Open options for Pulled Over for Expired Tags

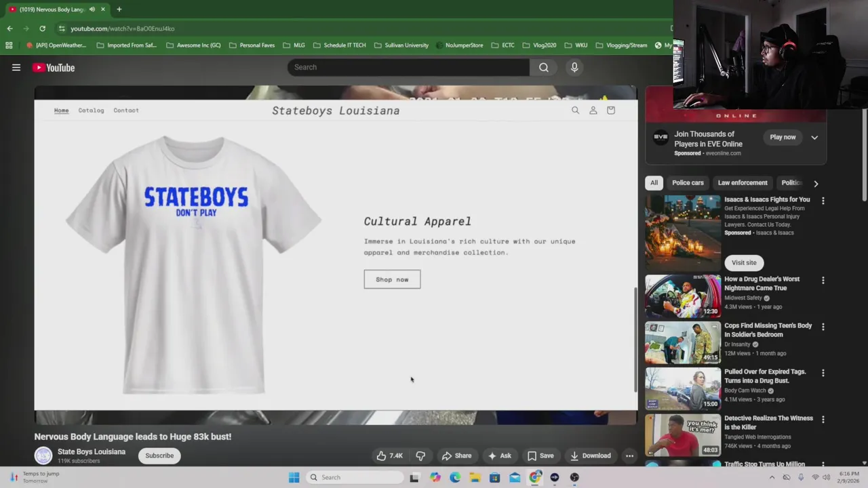pyautogui.click(x=823, y=373)
